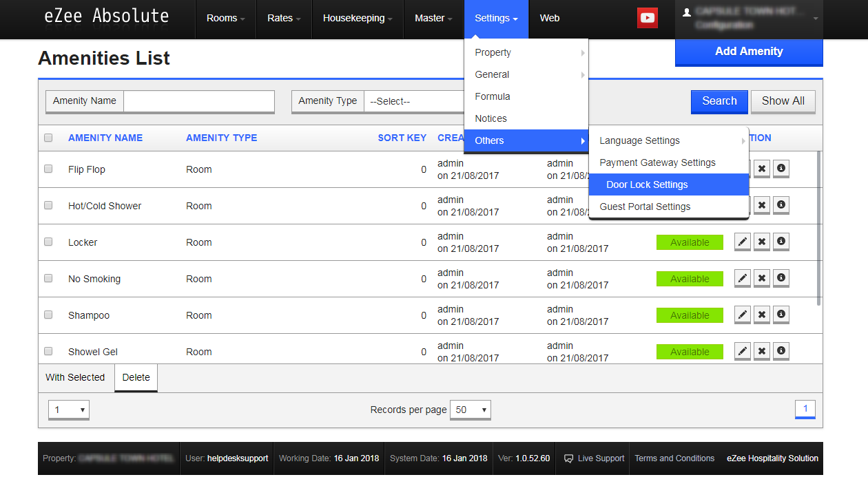Image resolution: width=868 pixels, height=497 pixels.
Task: Open the YouTube help video icon
Action: [648, 19]
